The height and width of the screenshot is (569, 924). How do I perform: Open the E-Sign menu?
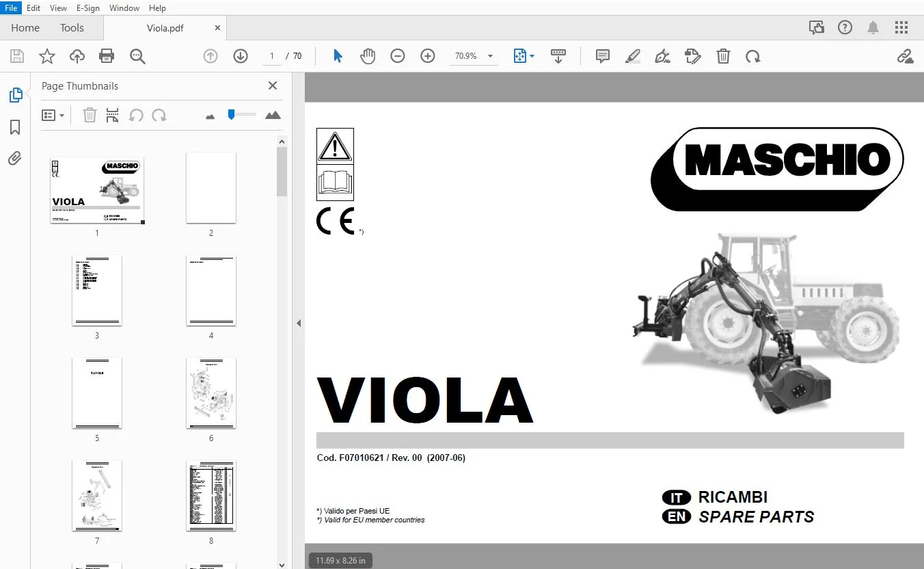88,8
